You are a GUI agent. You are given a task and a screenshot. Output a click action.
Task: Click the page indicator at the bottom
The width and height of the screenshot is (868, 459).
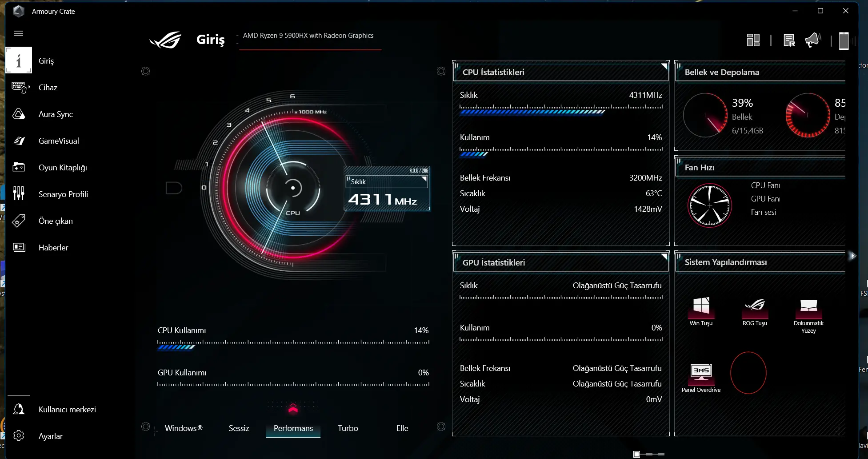(649, 454)
